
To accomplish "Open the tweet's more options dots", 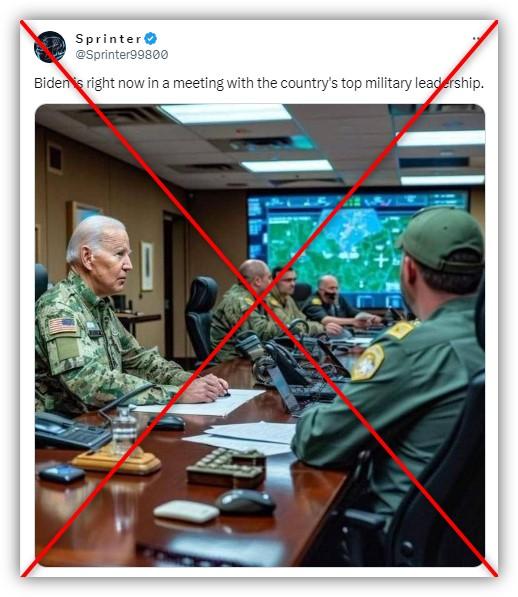I will tap(475, 38).
